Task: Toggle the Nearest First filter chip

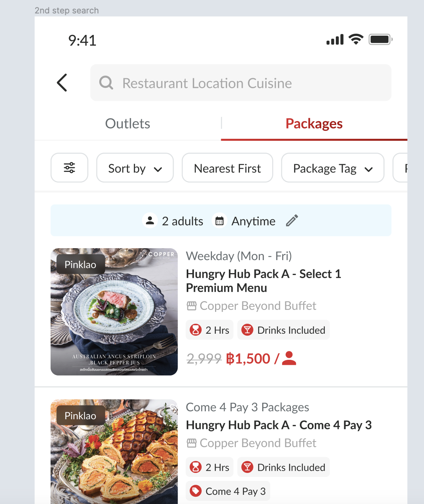Action: [227, 168]
